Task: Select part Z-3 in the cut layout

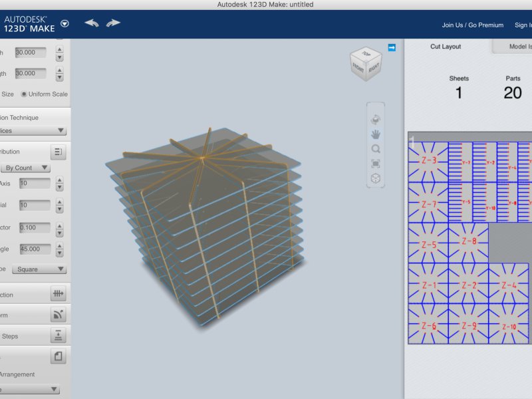Action: pyautogui.click(x=428, y=162)
